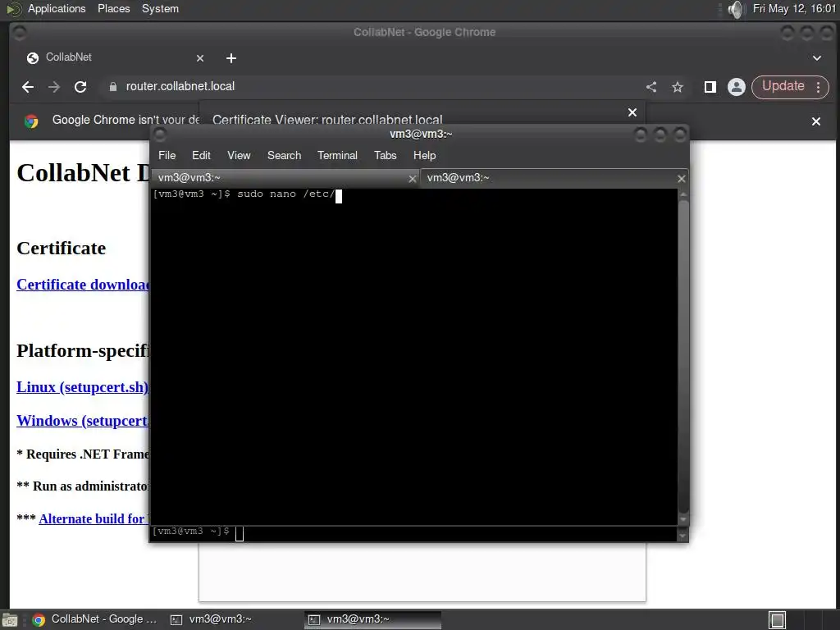Screen dimensions: 840x630
Task: Reload the CollabNet page
Action: click(x=80, y=87)
